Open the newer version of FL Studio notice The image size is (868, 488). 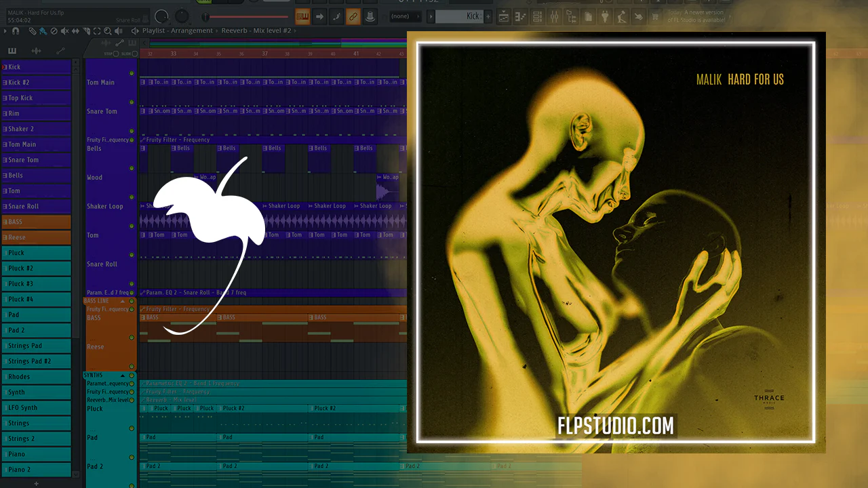(x=696, y=16)
